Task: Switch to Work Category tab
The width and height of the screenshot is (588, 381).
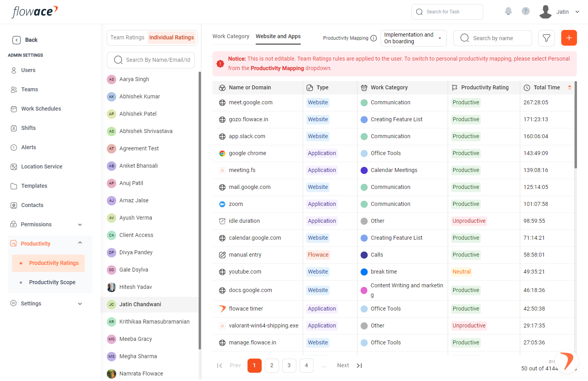Action: pyautogui.click(x=231, y=36)
